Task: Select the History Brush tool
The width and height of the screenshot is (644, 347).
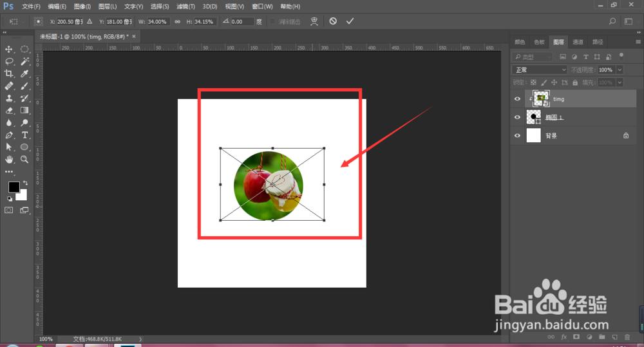Action: 24,98
